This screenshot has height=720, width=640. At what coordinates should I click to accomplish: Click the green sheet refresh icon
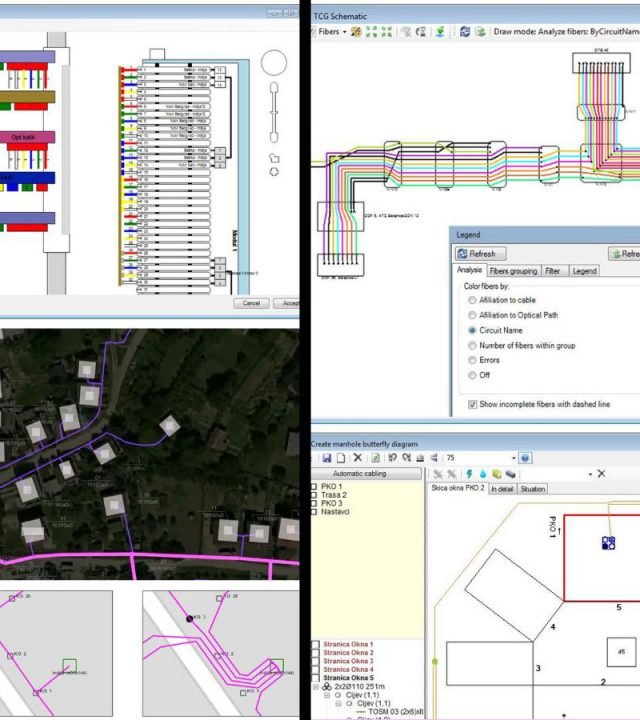click(376, 458)
